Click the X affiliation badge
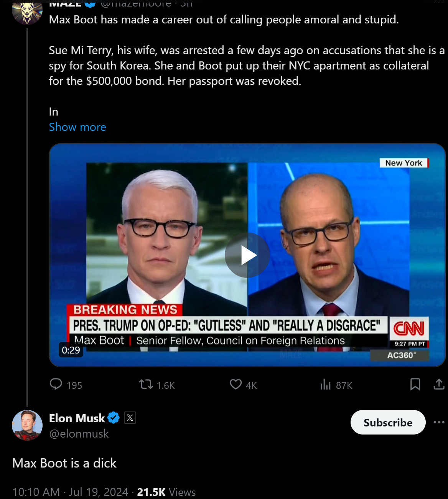Screen dimensions: 448x499 coord(130,418)
